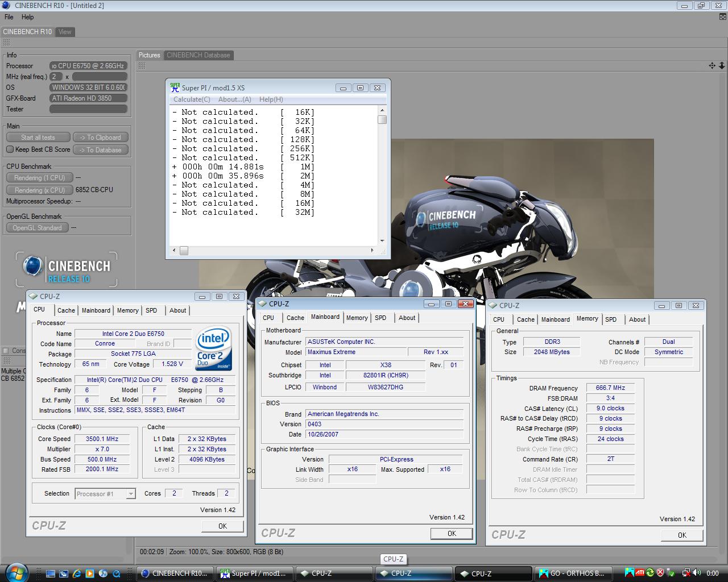Switch to CINEBENCH Database tab
This screenshot has height=582, width=728.
[x=198, y=55]
